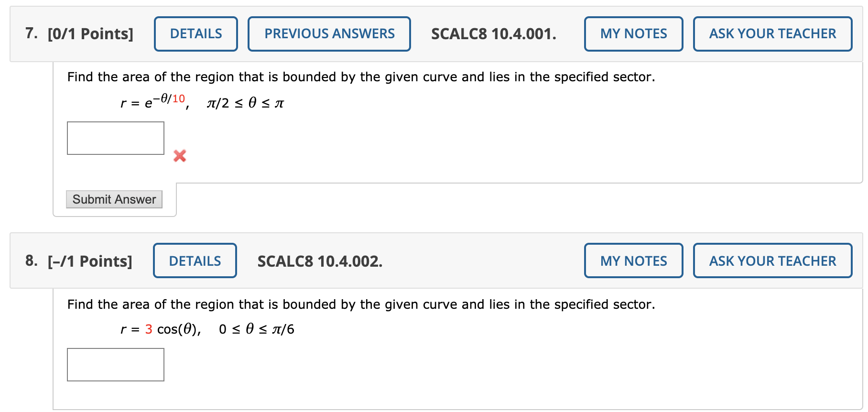Open MY NOTES for problem SCALC8 10.4.001
Viewport: 868px width, 412px height.
point(633,33)
